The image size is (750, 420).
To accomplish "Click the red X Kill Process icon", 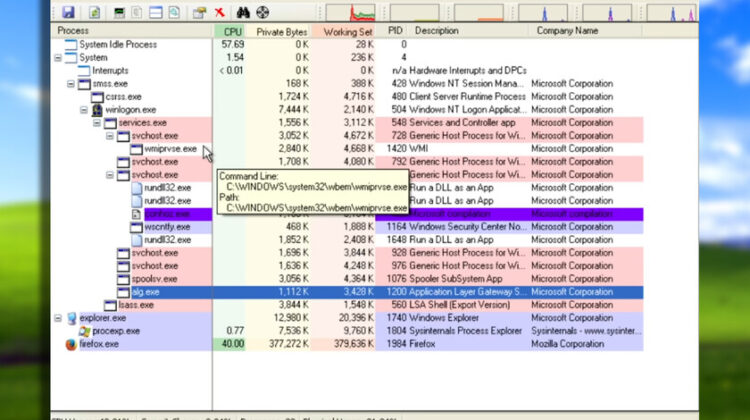I will tap(220, 12).
